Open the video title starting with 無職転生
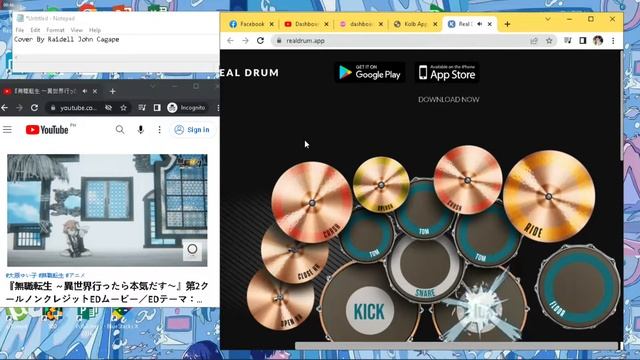 pos(107,292)
